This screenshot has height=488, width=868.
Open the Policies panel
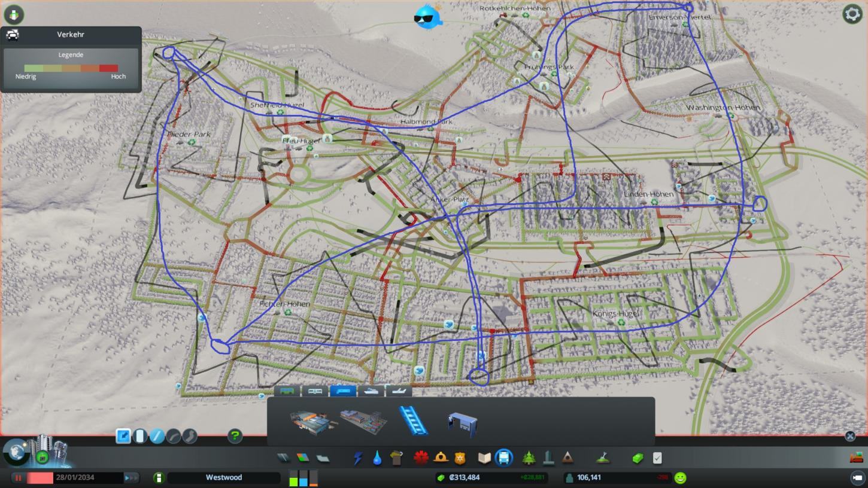tap(657, 458)
